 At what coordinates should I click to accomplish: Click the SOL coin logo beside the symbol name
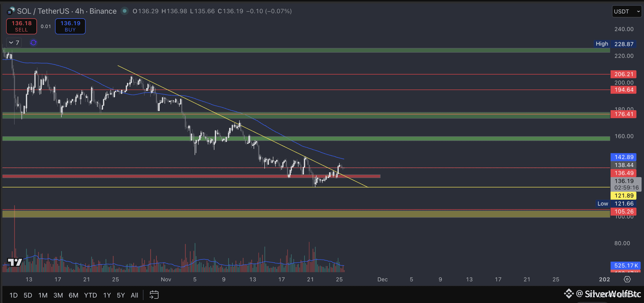pos(11,11)
